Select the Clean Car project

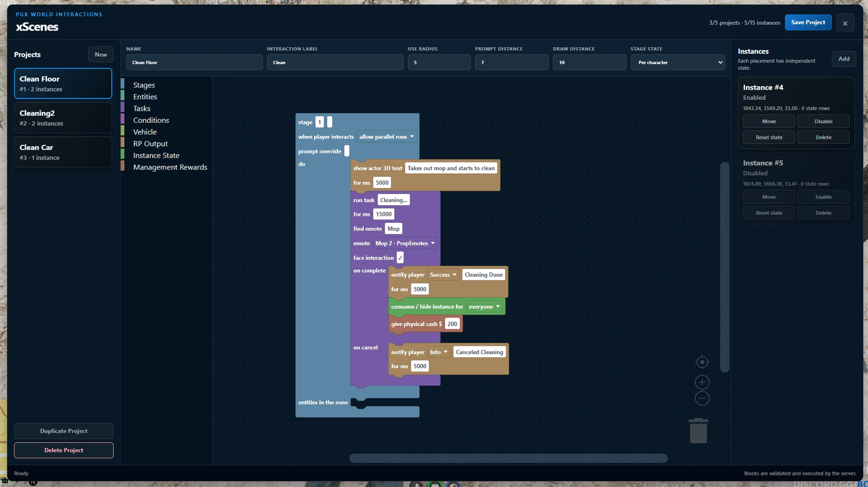point(63,152)
